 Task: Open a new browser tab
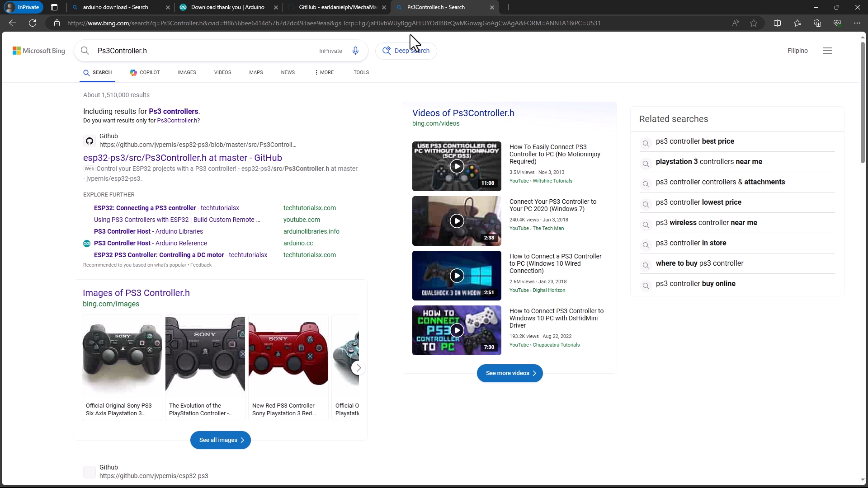pyautogui.click(x=509, y=7)
